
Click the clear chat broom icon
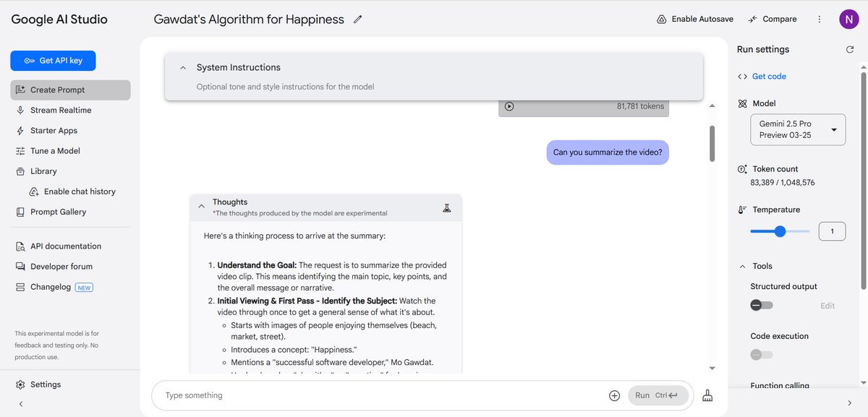(707, 395)
